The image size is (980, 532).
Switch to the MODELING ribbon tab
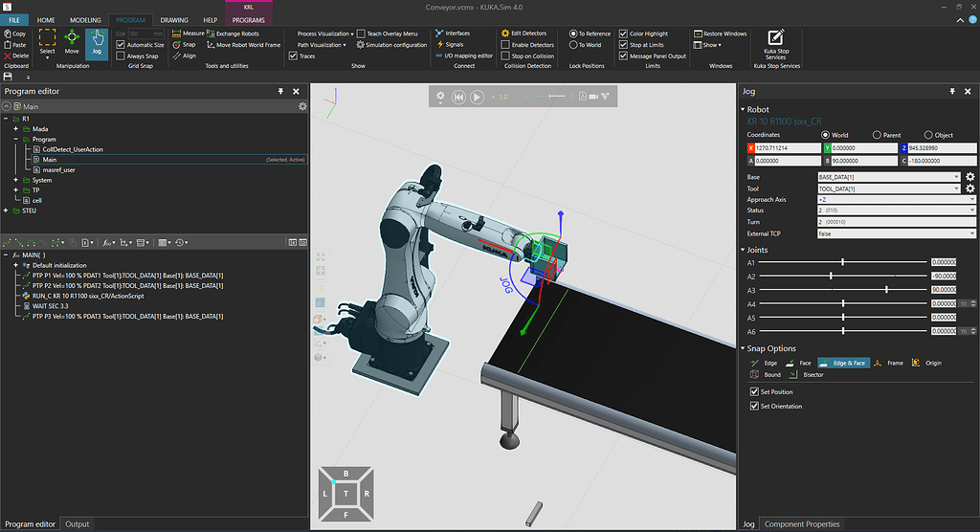(x=85, y=19)
